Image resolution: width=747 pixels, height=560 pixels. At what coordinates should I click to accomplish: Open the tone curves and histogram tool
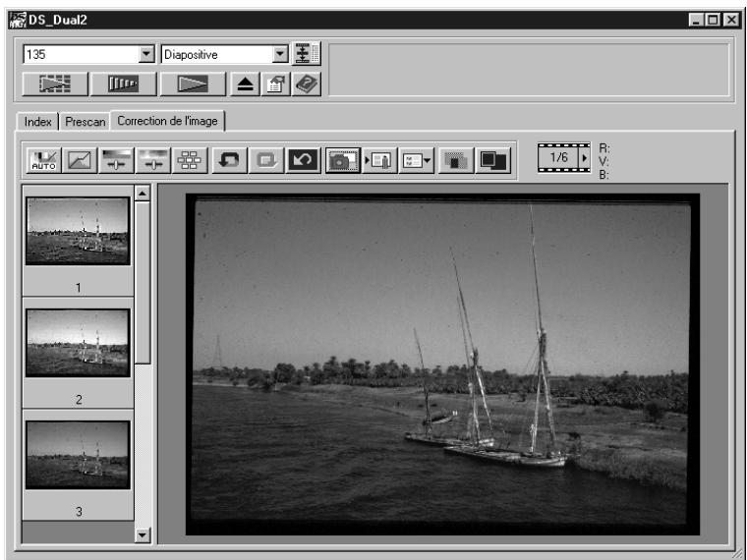(x=80, y=160)
